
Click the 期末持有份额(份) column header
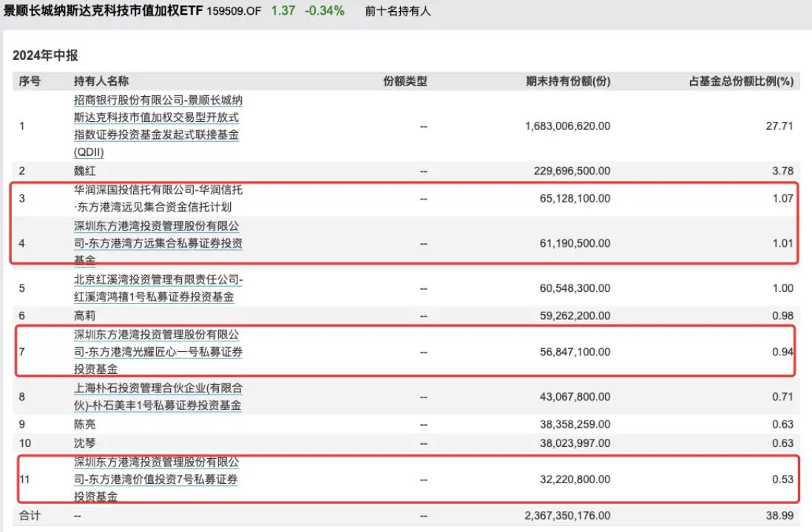(x=568, y=81)
